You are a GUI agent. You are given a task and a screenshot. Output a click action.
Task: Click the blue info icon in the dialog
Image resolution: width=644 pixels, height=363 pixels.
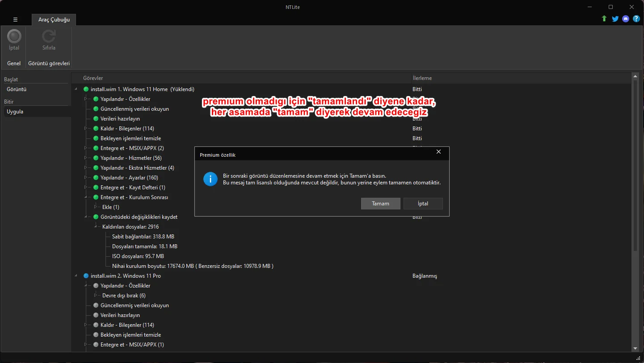click(210, 179)
